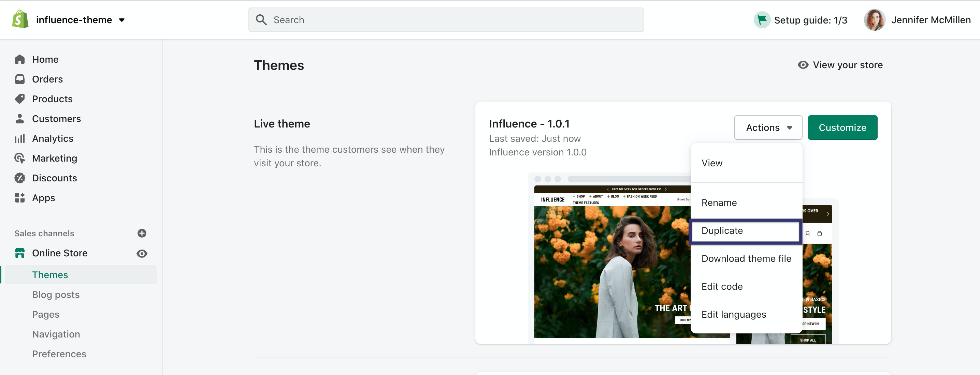Open Blog posts page
The width and height of the screenshot is (980, 375).
pyautogui.click(x=56, y=295)
